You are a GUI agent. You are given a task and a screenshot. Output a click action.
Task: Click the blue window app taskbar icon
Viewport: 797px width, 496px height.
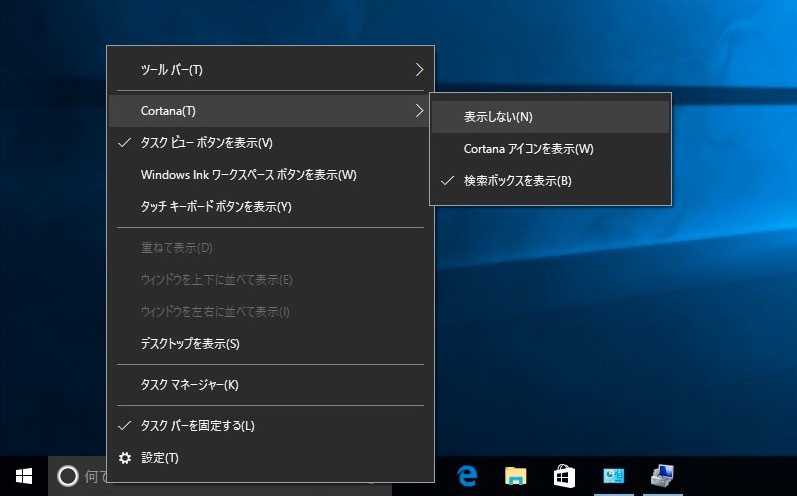[x=613, y=476]
